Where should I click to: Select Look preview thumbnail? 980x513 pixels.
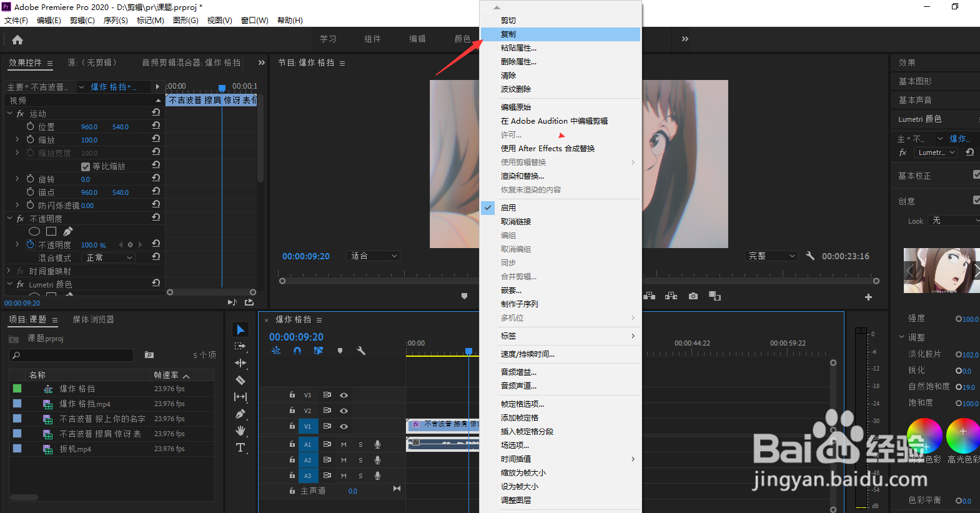tap(942, 271)
